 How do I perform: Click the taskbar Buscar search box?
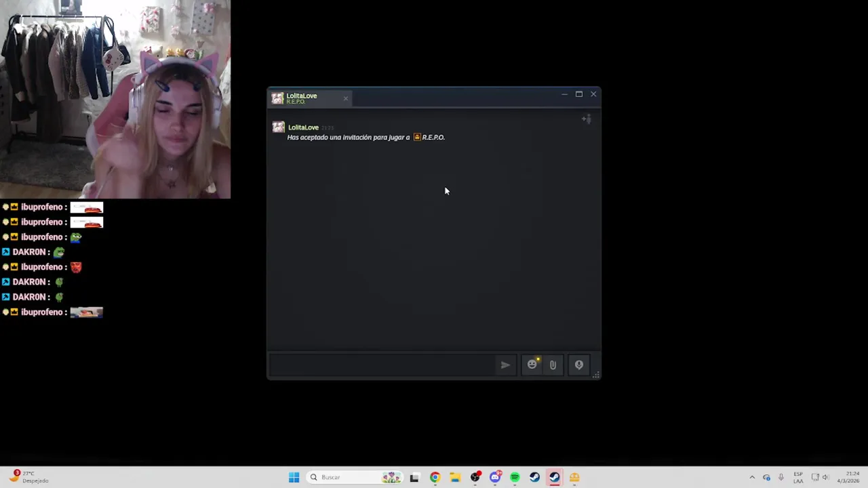(355, 477)
